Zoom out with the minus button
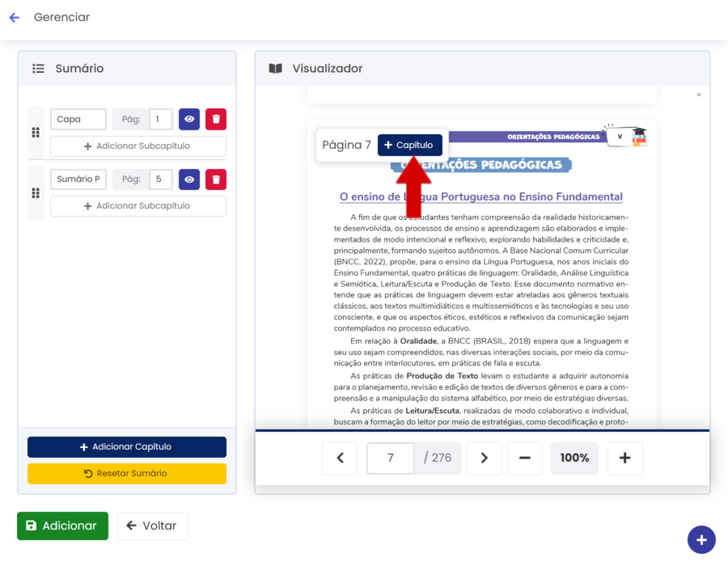The image size is (728, 566). [x=525, y=458]
